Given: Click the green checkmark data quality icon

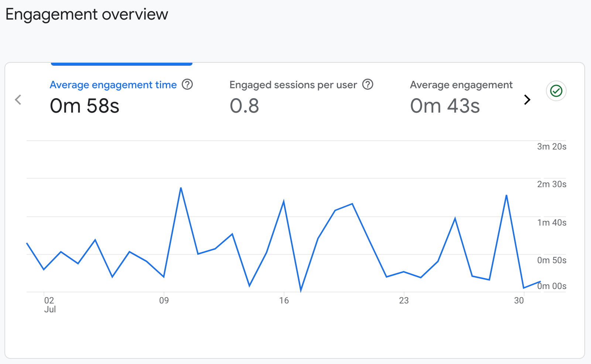Looking at the screenshot, I should point(556,91).
